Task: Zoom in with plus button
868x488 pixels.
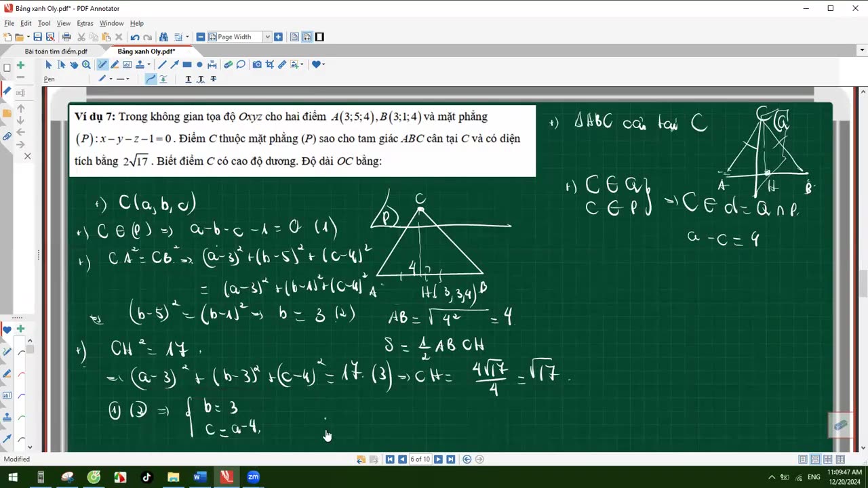Action: click(278, 37)
